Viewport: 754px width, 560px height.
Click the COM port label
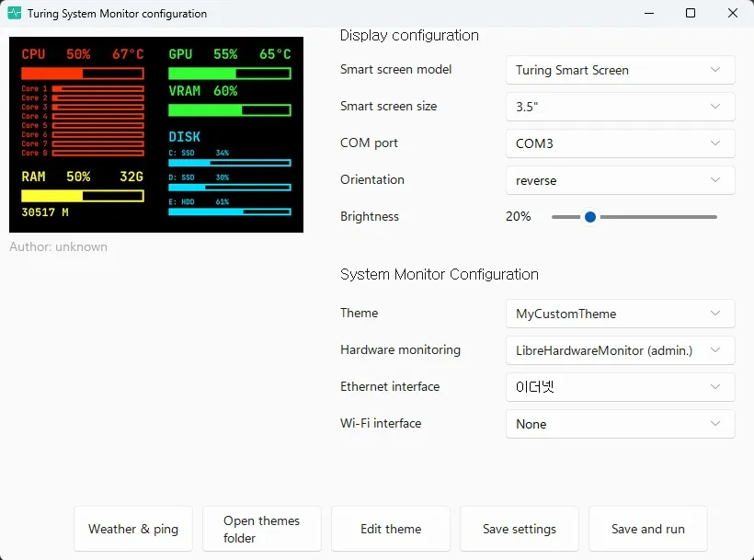(369, 143)
